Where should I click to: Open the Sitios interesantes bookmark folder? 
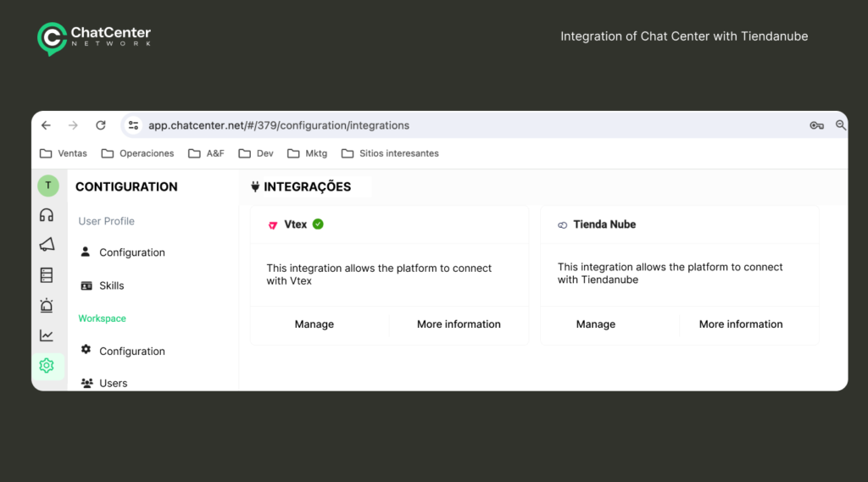[x=390, y=153]
